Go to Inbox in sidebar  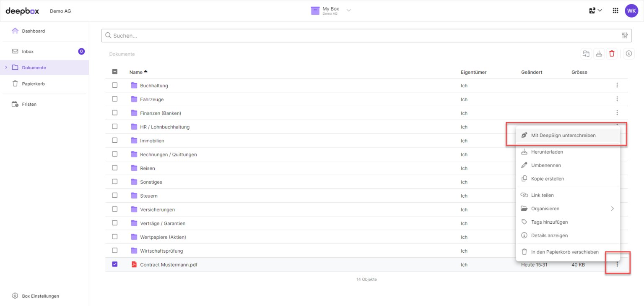click(x=28, y=51)
